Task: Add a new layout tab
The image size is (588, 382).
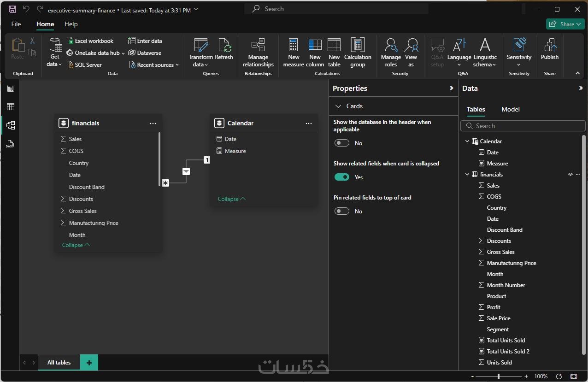Action: (89, 363)
